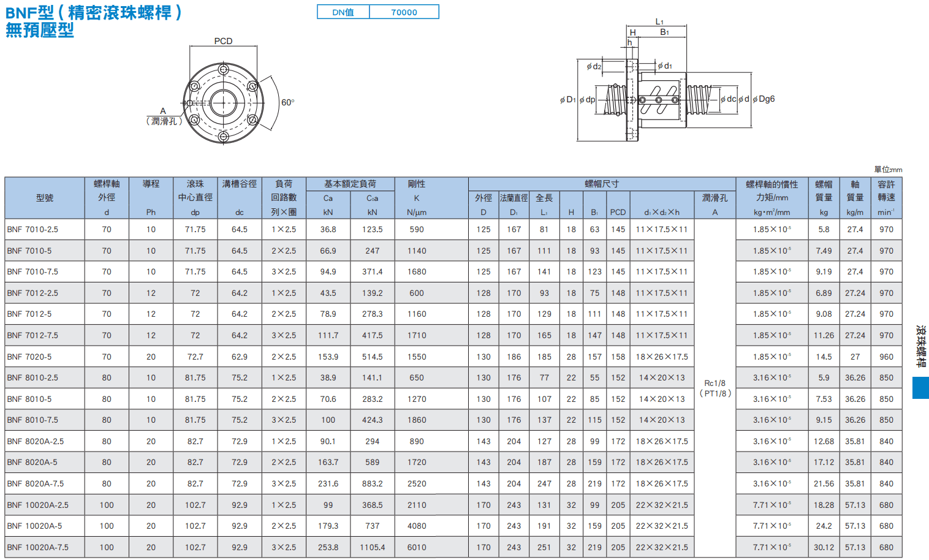The image size is (929, 560).
Task: Click row label "BNF 8010-7.5"
Action: click(x=32, y=420)
